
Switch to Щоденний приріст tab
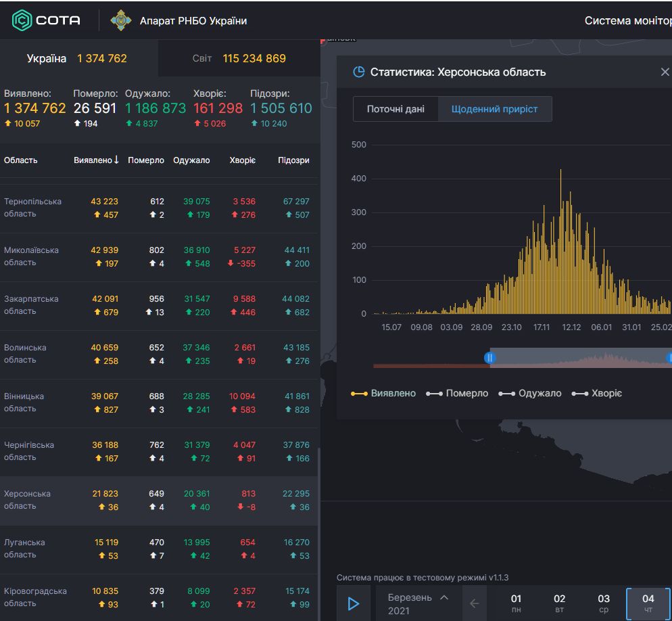(x=494, y=109)
